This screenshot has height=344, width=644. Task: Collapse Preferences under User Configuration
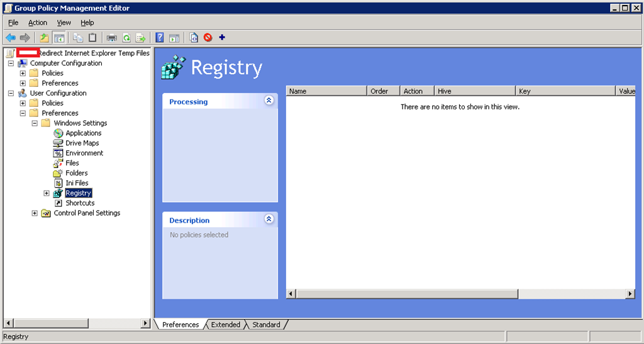[23, 113]
